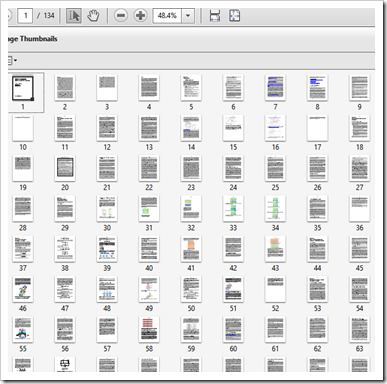The height and width of the screenshot is (384, 387).
Task: Select page 20 bordered thumbnail
Action: 65,169
